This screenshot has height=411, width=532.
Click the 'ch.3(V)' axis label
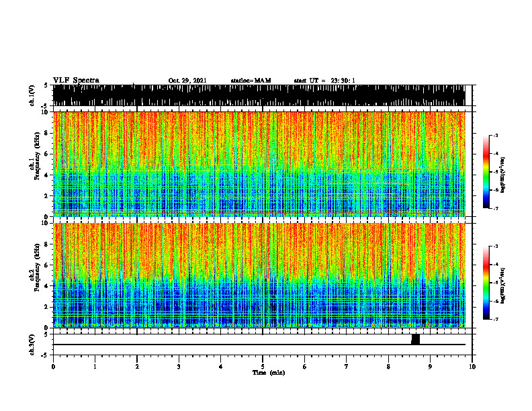tap(32, 345)
